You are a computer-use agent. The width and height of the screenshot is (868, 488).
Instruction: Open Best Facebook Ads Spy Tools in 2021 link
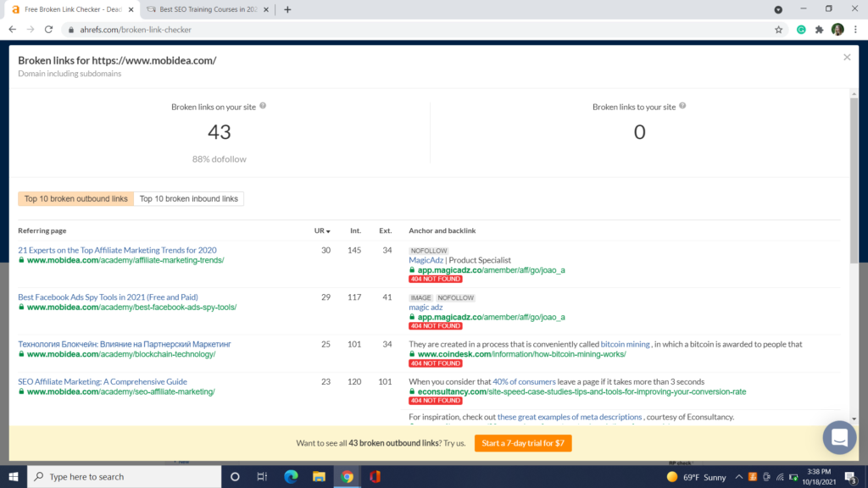(108, 297)
